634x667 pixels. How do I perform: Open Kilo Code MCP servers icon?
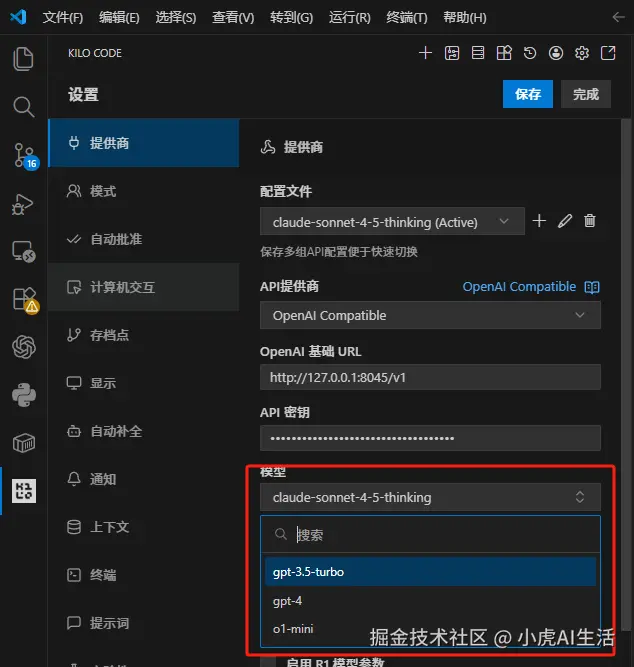pyautogui.click(x=451, y=53)
